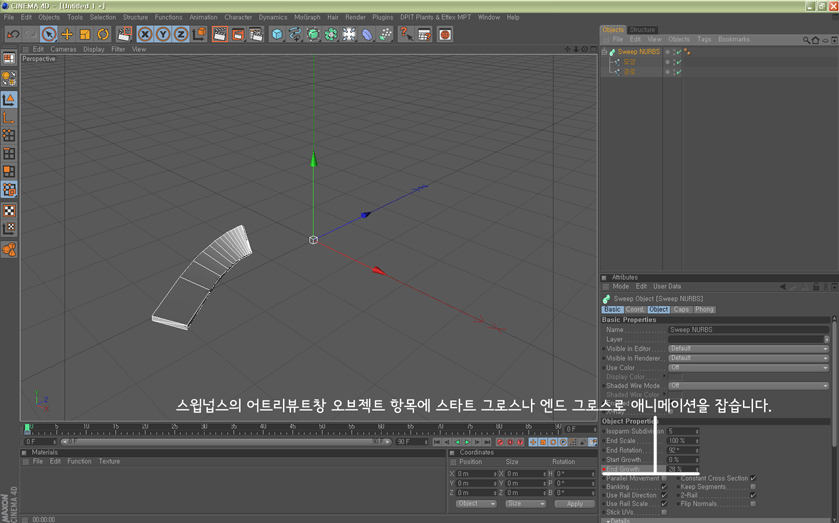Select the Rotate tool icon
Viewport: 839px width, 523px height.
click(103, 34)
